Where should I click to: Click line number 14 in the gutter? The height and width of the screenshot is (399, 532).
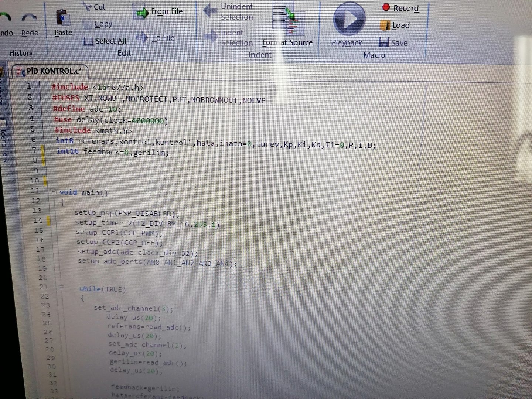click(38, 221)
